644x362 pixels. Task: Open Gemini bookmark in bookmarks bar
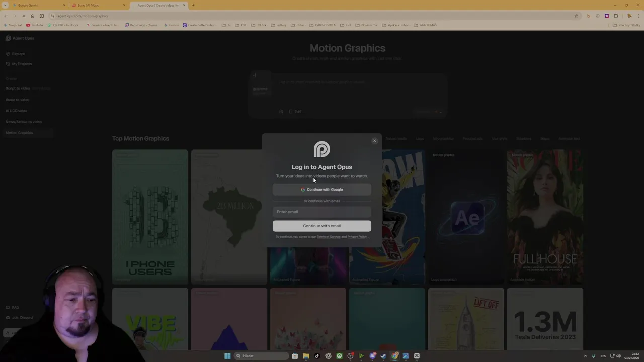[171, 25]
